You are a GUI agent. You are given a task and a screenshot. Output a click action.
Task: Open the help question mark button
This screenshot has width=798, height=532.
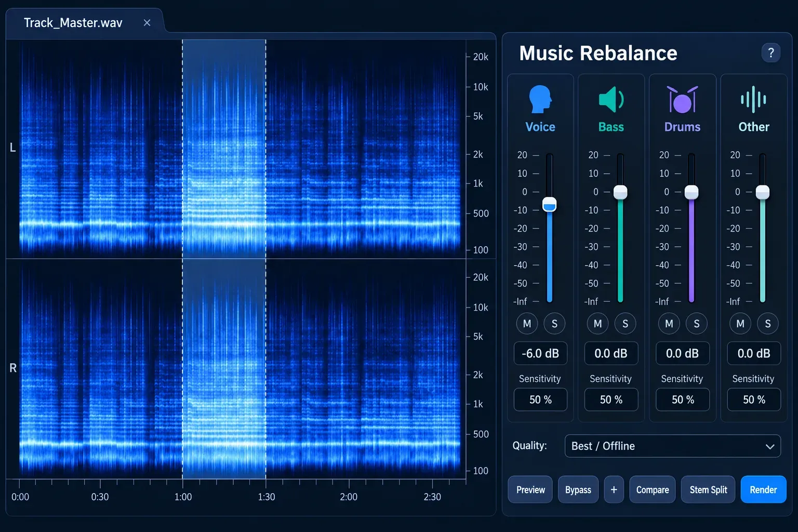click(x=771, y=52)
